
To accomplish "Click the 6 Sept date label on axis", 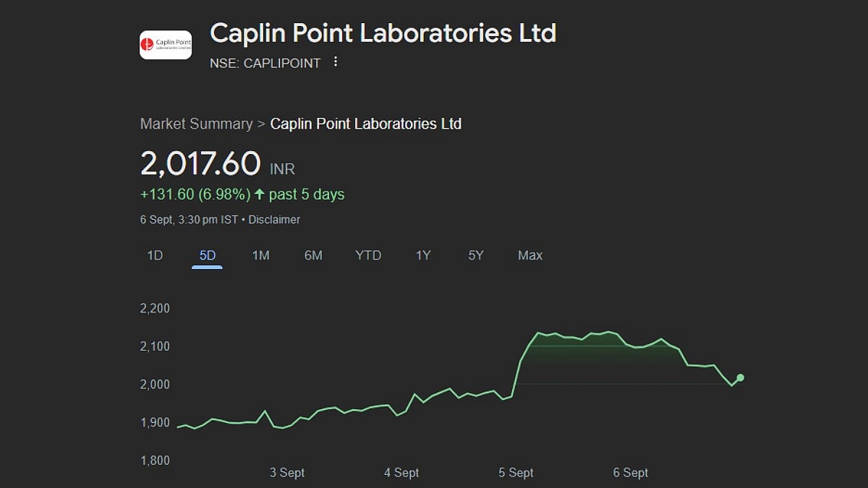I will (x=631, y=473).
